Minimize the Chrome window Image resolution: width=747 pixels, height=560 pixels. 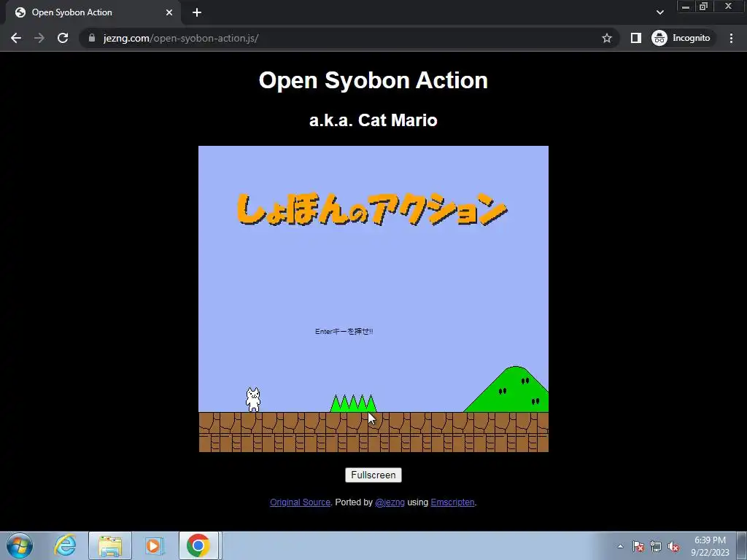coord(686,7)
